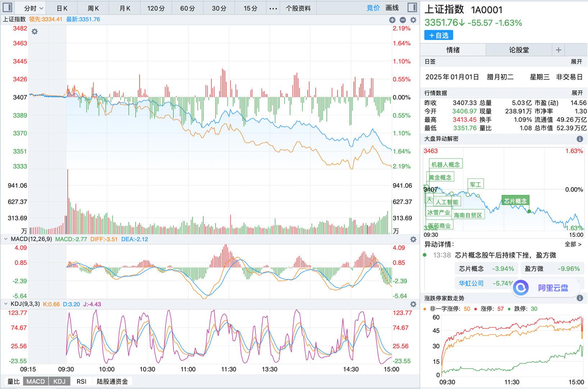Open MACD indicator settings gear
588x389 pixels.
tap(413, 240)
